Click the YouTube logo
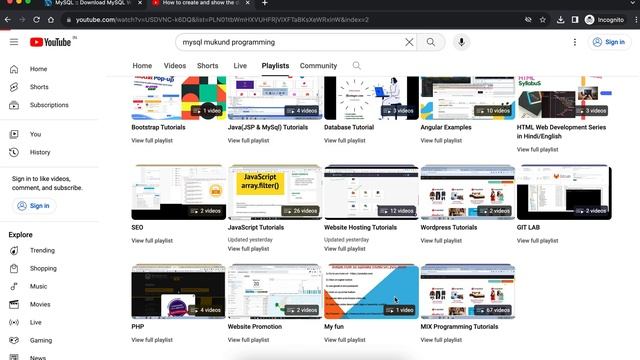The width and height of the screenshot is (640, 360). tap(51, 42)
